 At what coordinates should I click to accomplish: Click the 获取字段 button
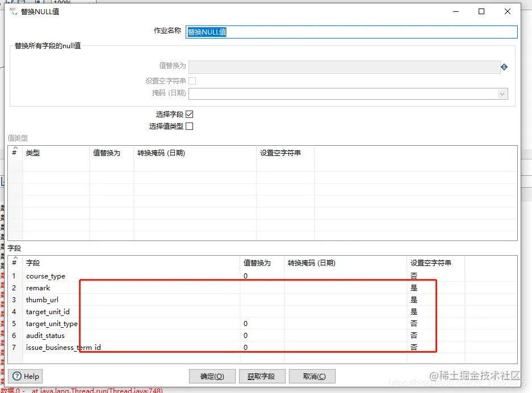click(x=262, y=376)
